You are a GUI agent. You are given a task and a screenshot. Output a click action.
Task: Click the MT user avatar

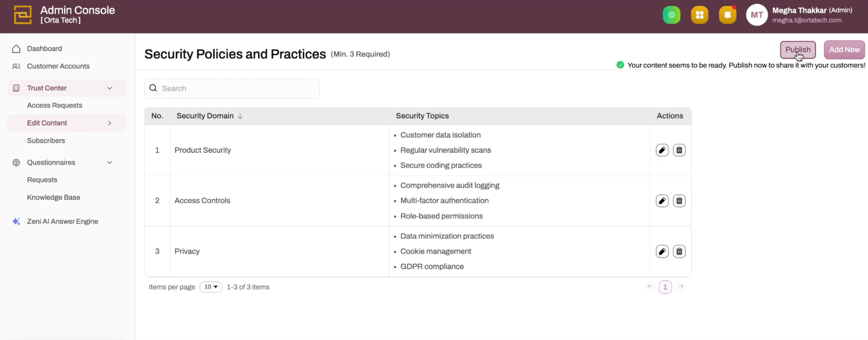(x=757, y=15)
